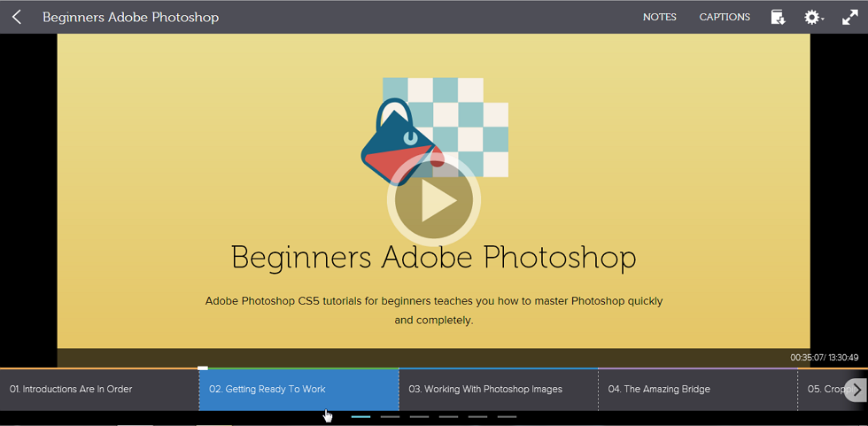Image resolution: width=868 pixels, height=426 pixels.
Task: Select the sixth page indicator dash
Action: [507, 416]
